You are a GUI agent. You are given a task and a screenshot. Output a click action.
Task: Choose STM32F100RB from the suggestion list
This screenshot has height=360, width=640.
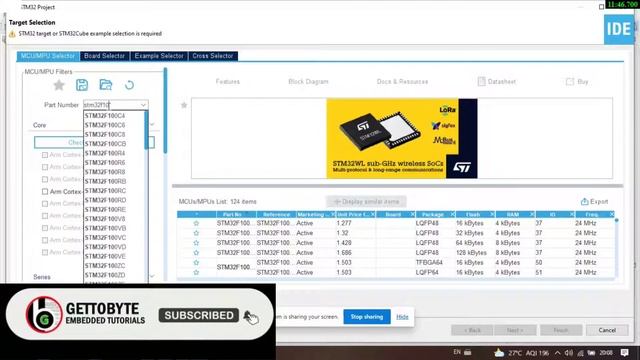point(105,181)
